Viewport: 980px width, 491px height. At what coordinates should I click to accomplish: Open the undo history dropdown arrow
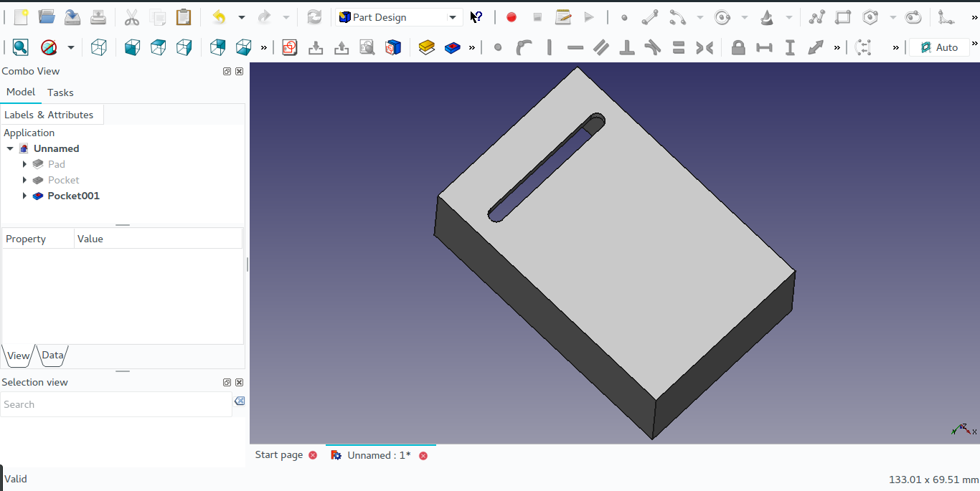(241, 17)
